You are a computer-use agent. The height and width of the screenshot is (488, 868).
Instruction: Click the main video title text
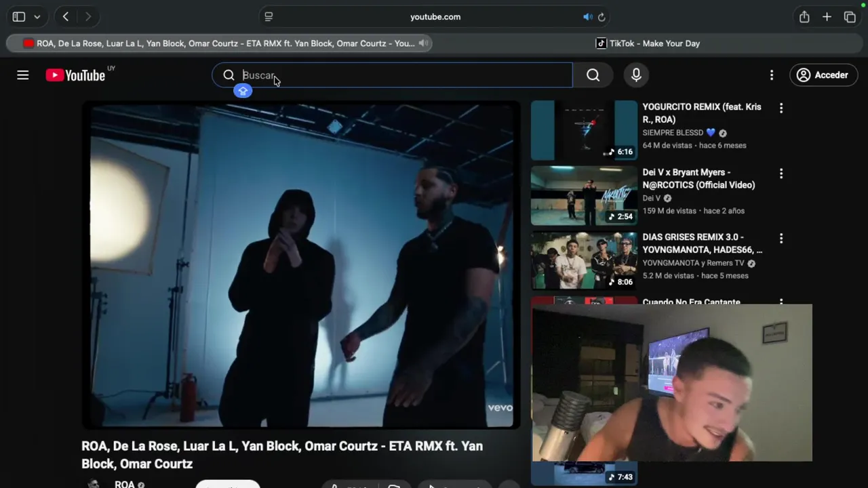282,455
